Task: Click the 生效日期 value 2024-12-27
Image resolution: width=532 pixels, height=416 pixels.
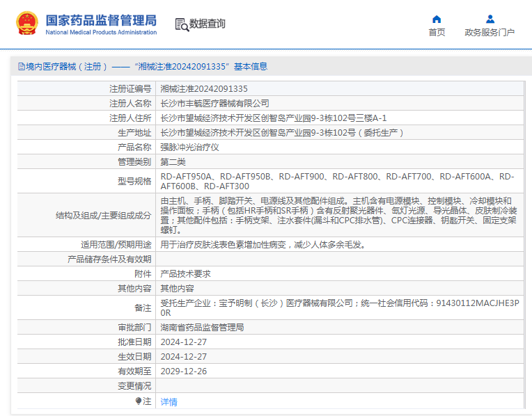Action: [184, 356]
